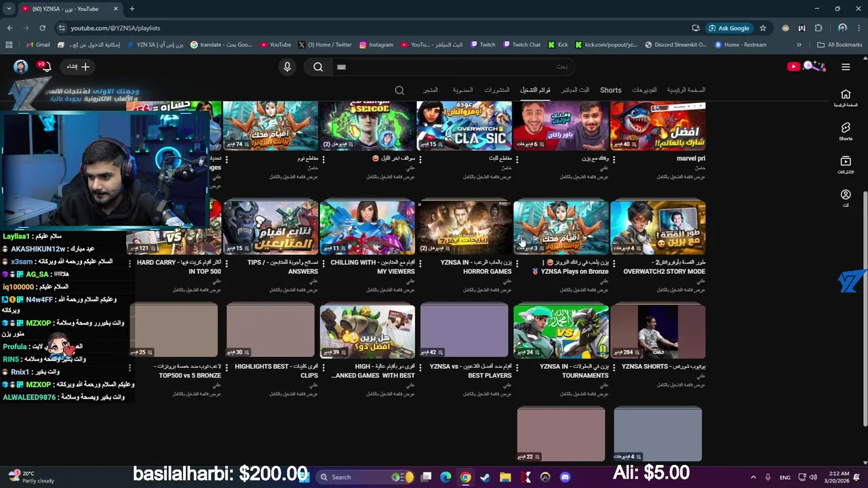Image resolution: width=868 pixels, height=488 pixels.
Task: Open the account avatar in YouTube header
Action: click(x=20, y=66)
